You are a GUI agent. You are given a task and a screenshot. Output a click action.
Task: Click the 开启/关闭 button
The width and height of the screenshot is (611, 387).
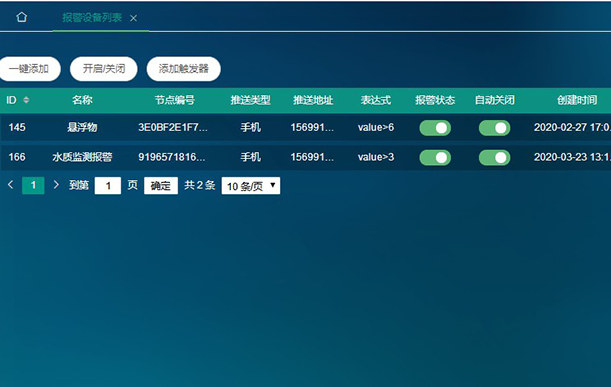point(104,69)
